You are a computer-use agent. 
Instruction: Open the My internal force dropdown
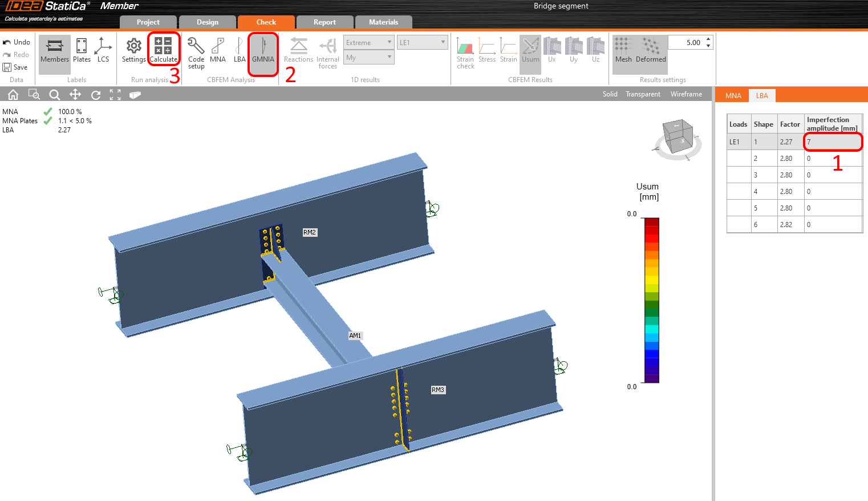coord(368,58)
